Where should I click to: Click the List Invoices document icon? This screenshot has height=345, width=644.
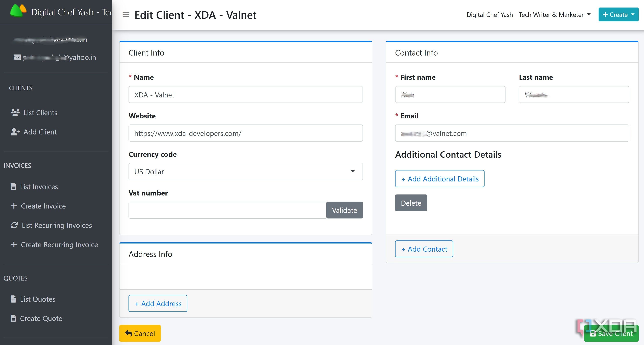tap(13, 187)
